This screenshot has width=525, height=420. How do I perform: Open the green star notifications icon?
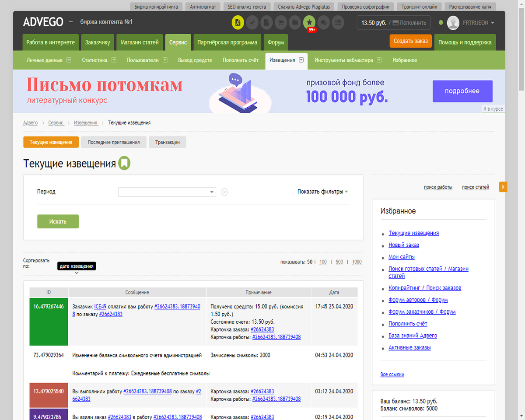[x=309, y=22]
